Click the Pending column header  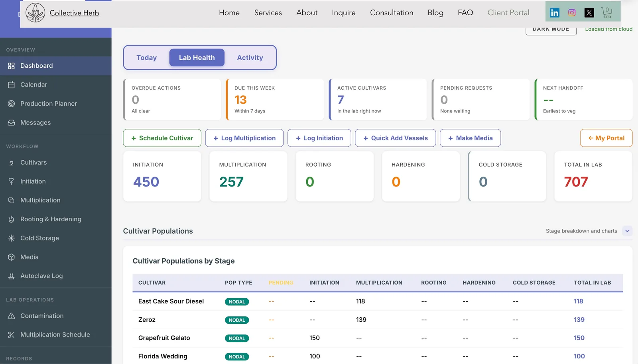pyautogui.click(x=281, y=283)
